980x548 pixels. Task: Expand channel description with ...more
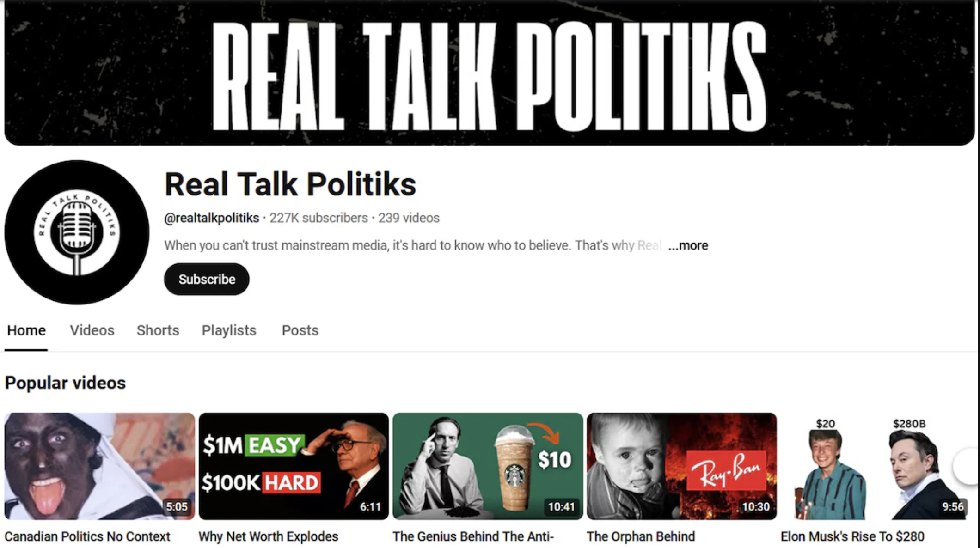coord(688,245)
